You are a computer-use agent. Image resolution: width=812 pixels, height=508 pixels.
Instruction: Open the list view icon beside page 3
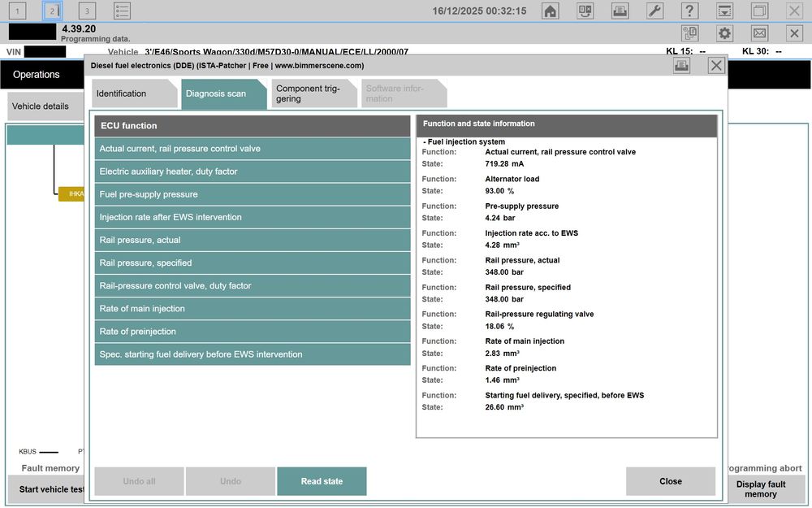click(x=121, y=11)
